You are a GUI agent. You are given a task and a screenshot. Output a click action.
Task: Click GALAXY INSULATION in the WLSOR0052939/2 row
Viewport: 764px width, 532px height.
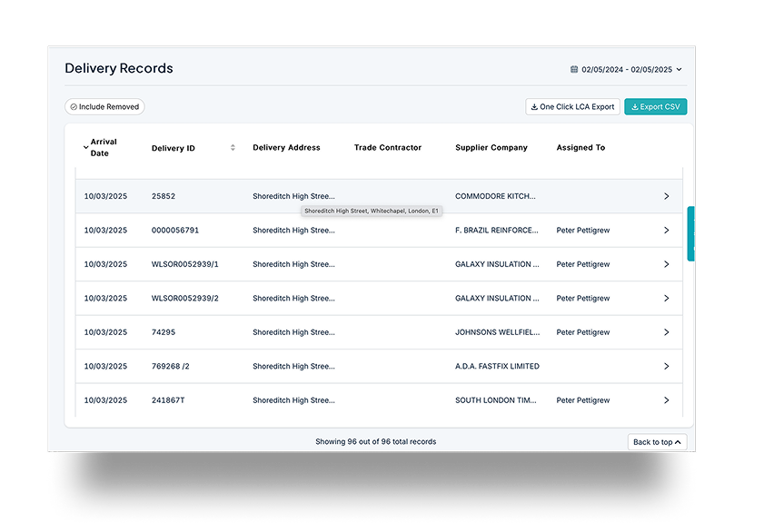point(497,299)
